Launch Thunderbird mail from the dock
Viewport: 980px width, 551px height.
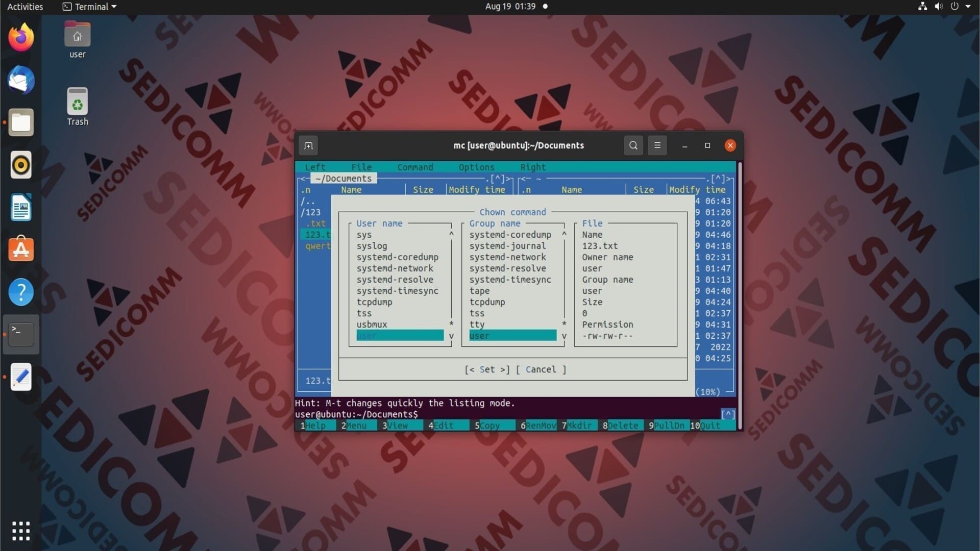21,80
